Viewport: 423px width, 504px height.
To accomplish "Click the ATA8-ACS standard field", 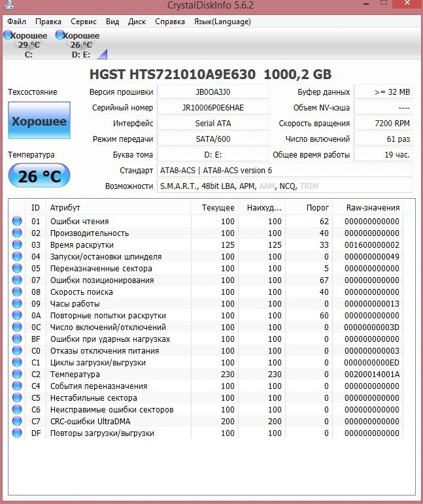I will [x=285, y=171].
